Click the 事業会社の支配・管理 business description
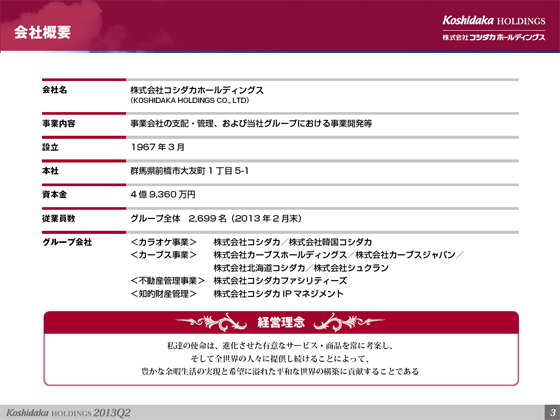This screenshot has height=420, width=560. [x=251, y=124]
